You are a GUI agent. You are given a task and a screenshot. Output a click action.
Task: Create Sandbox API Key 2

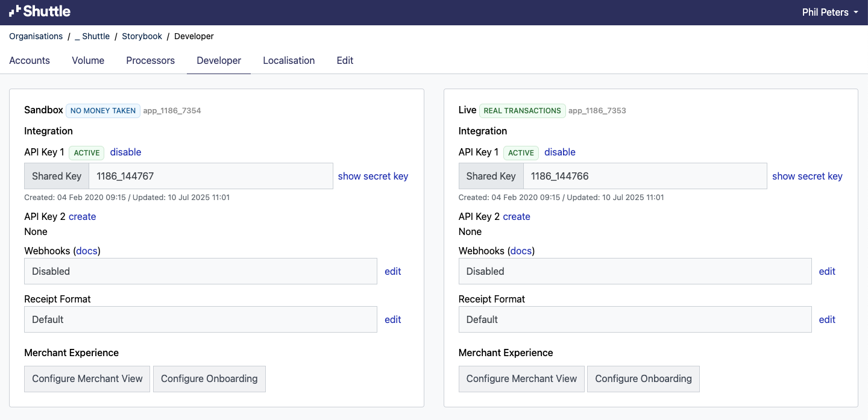click(83, 217)
